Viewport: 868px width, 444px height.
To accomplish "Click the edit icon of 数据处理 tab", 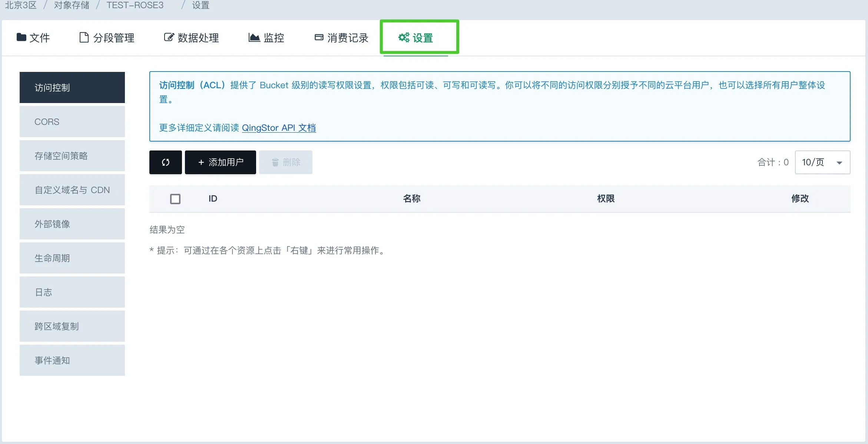I will pos(169,37).
